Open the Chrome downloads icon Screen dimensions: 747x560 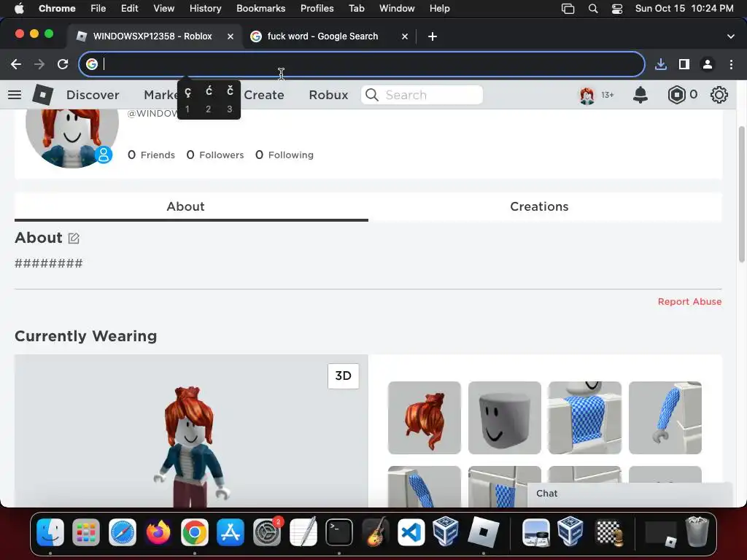coord(661,64)
